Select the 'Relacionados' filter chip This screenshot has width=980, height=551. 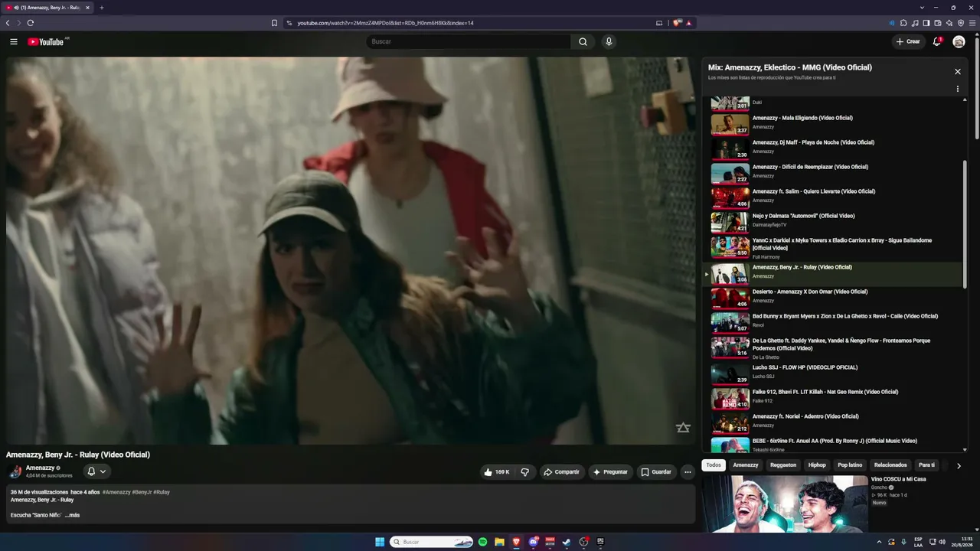click(x=890, y=465)
